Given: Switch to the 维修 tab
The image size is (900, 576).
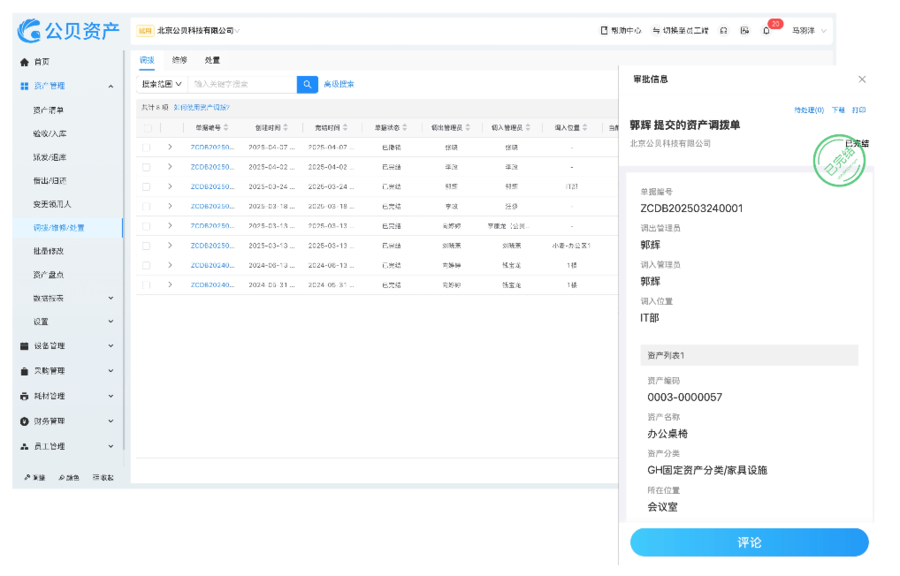Looking at the screenshot, I should (x=180, y=59).
